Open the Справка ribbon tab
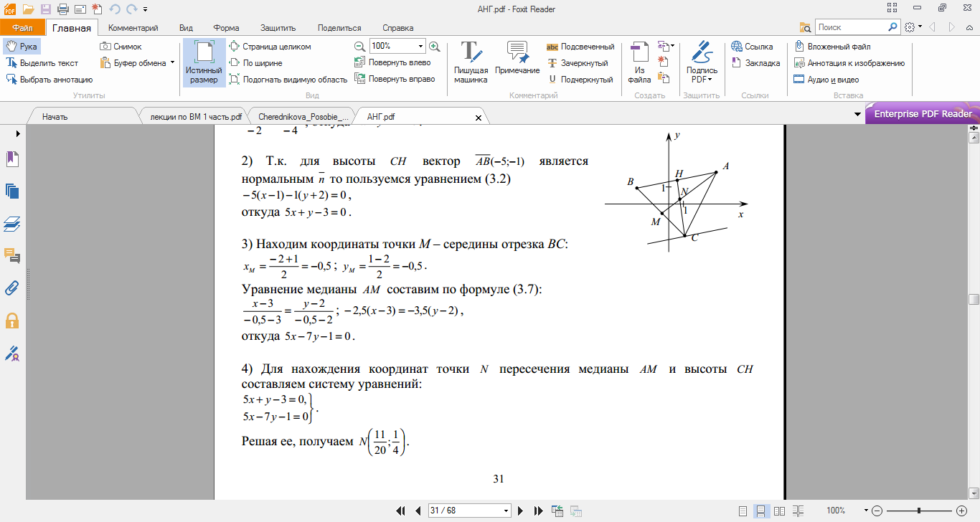Viewport: 980px width, 522px height. (397, 28)
